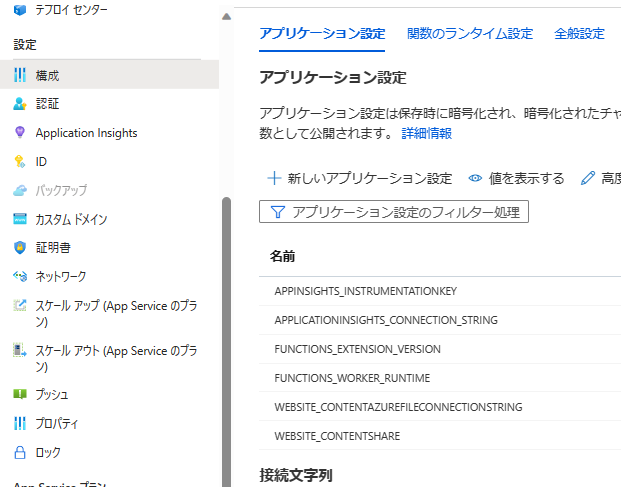Click the ロック padlock icon
The width and height of the screenshot is (621, 487).
click(x=20, y=452)
